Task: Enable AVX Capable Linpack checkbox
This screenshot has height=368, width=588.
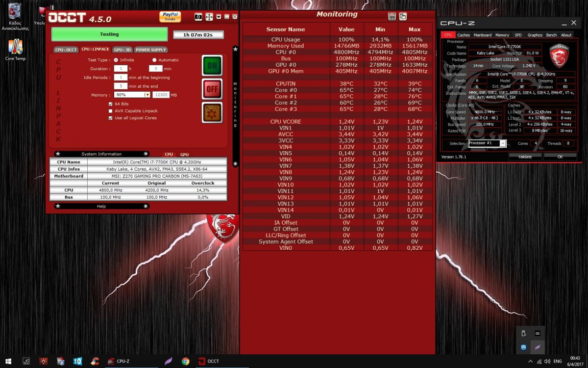Action: coord(110,111)
